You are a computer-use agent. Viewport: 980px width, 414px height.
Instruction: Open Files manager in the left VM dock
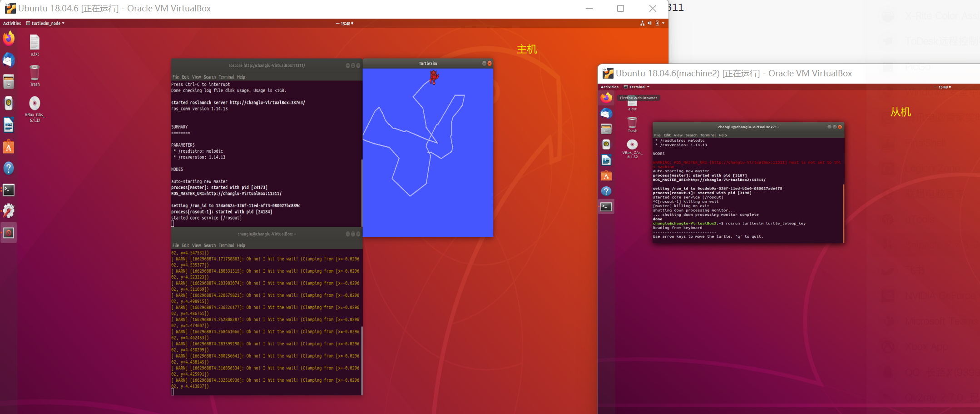coord(9,81)
